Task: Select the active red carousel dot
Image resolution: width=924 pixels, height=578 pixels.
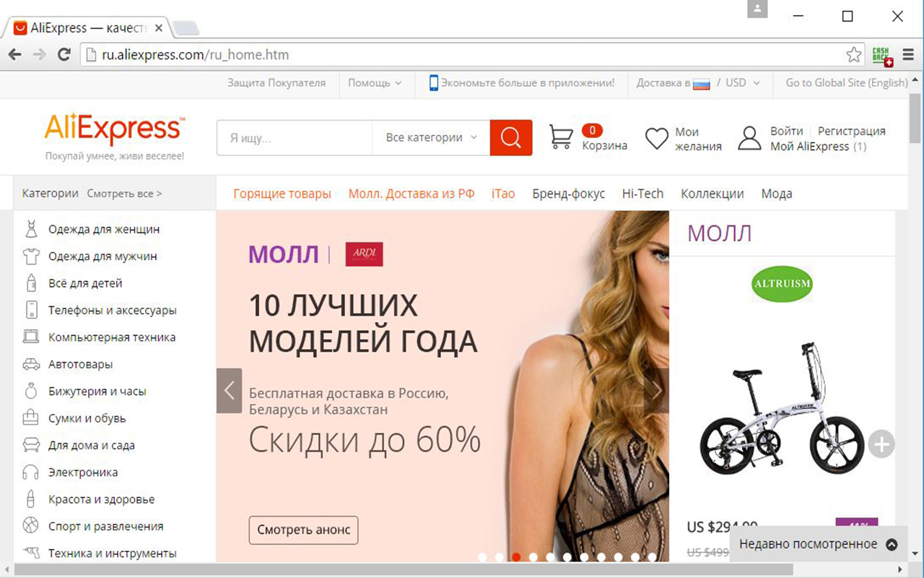Action: 516,557
